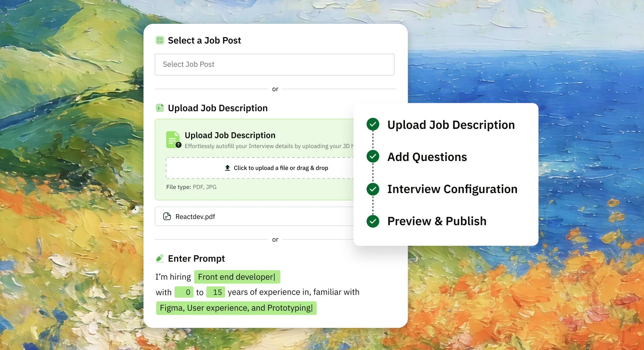Go to the Interview Configuration step
This screenshot has width=644, height=350.
click(452, 189)
